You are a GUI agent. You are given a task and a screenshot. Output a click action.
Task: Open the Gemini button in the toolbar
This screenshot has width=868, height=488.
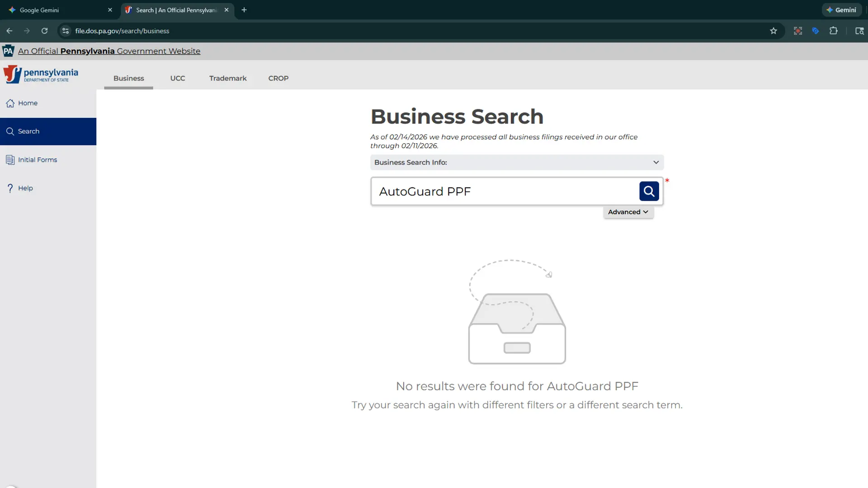[x=841, y=9]
